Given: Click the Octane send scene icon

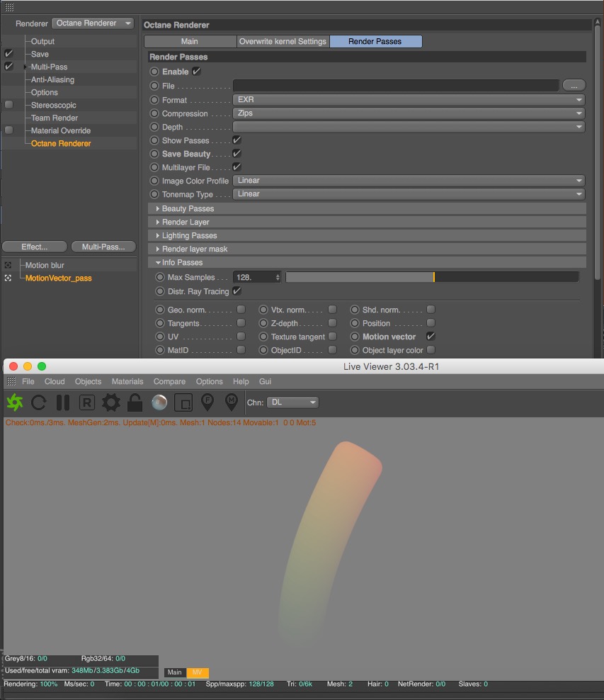Looking at the screenshot, I should click(15, 402).
